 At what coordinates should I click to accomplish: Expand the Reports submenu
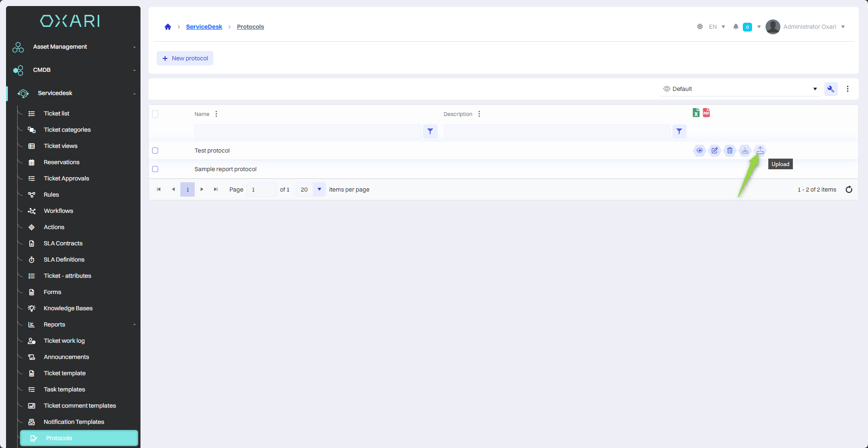pyautogui.click(x=79, y=325)
